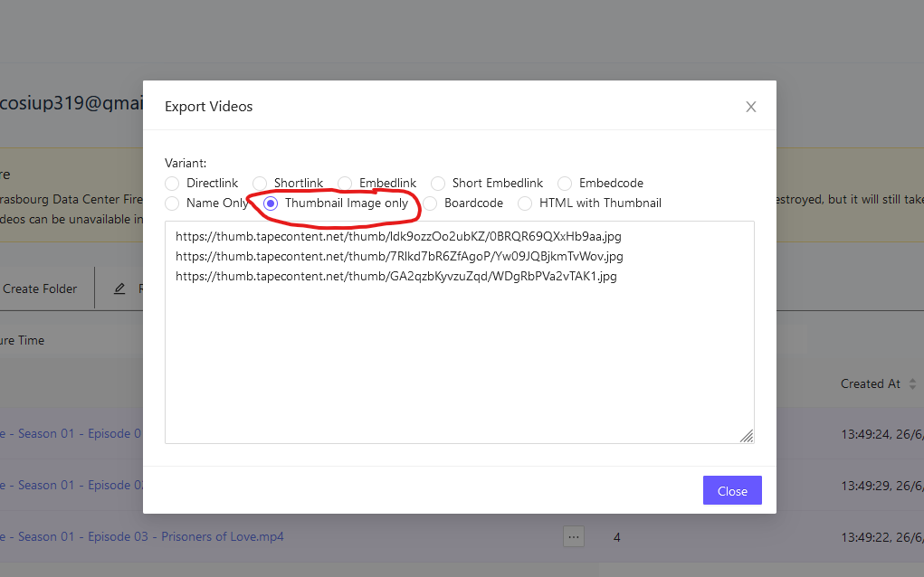Choose the Embedcode variant
Viewport: 924px width, 577px height.
coord(565,184)
